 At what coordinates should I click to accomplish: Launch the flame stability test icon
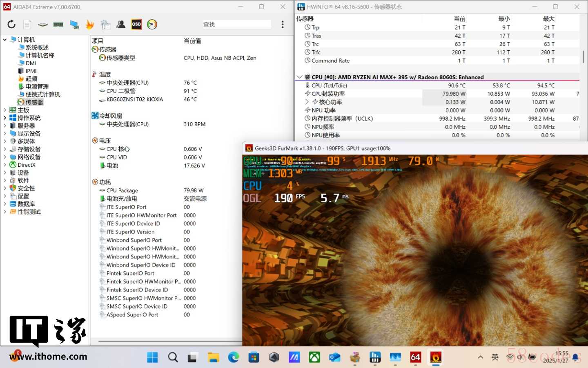tap(89, 25)
